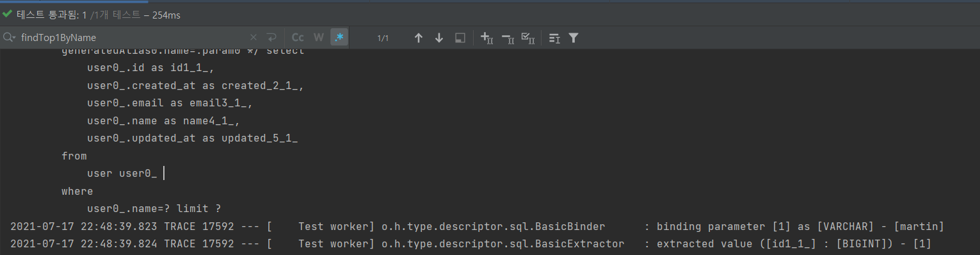Select all occurrences icon

527,38
